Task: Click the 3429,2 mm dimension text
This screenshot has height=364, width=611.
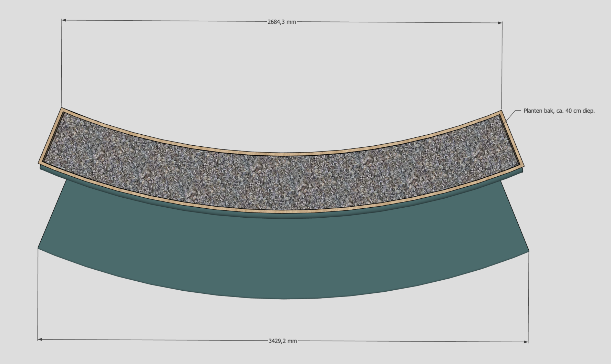Action: [282, 341]
